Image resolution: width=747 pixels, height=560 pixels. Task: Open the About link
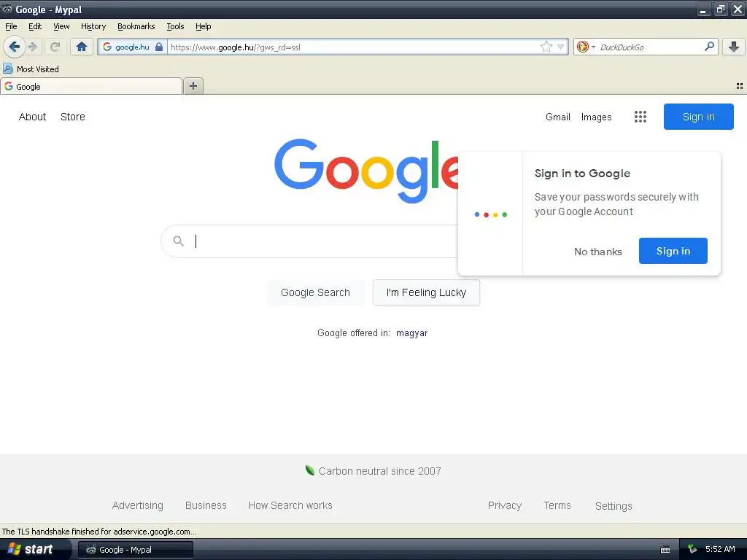click(32, 117)
